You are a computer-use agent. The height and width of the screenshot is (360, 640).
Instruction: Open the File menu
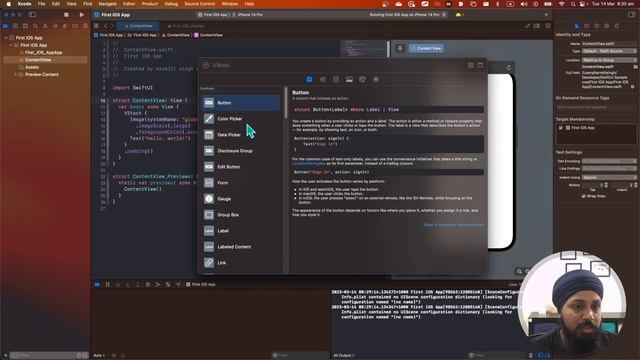click(x=41, y=4)
